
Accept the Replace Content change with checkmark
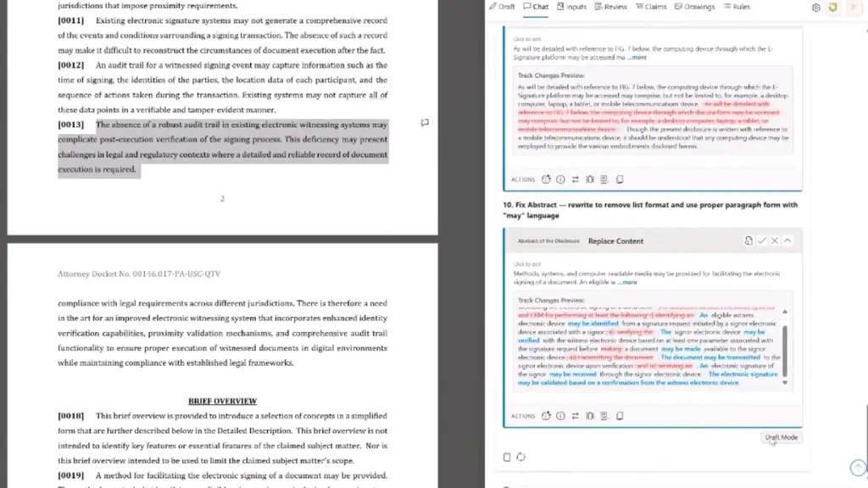tap(762, 241)
